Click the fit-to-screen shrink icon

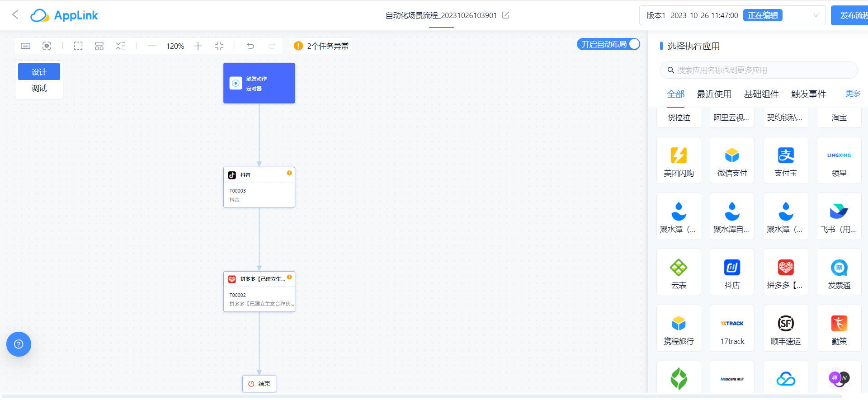pos(219,46)
